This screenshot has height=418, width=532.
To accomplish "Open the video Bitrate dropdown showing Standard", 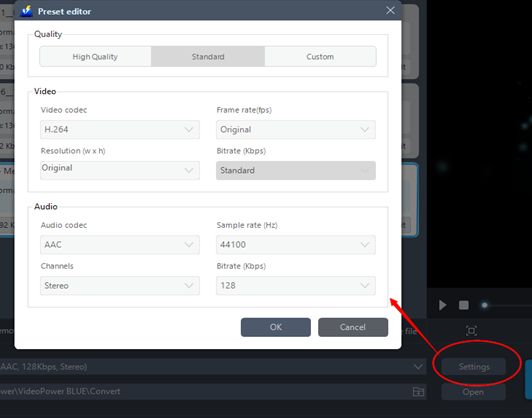I will click(x=296, y=170).
